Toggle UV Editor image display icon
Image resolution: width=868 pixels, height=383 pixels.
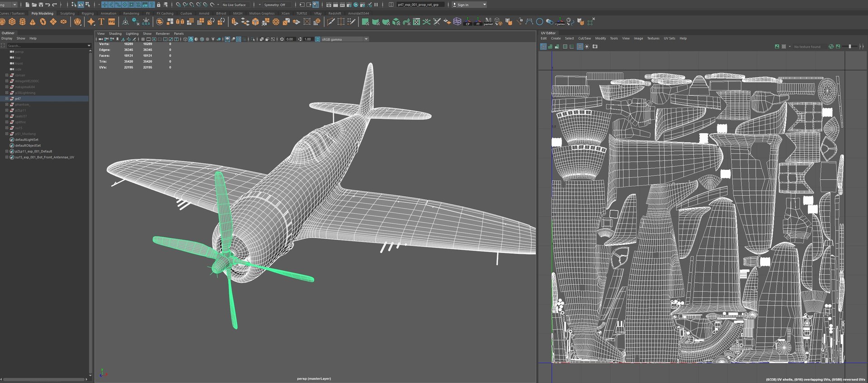click(777, 47)
